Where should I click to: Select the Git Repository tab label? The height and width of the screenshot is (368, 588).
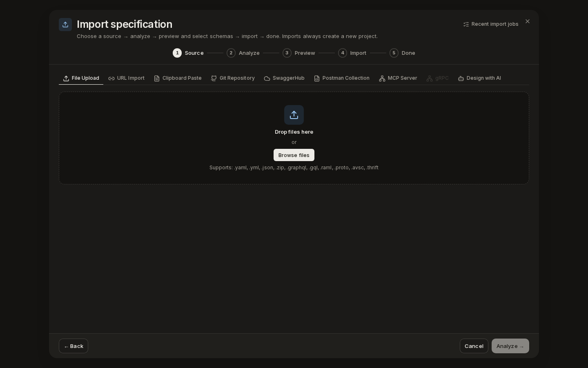(237, 78)
